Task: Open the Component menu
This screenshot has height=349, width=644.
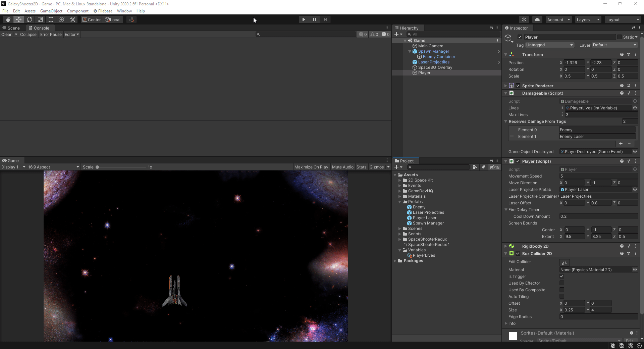Action: 78,11
